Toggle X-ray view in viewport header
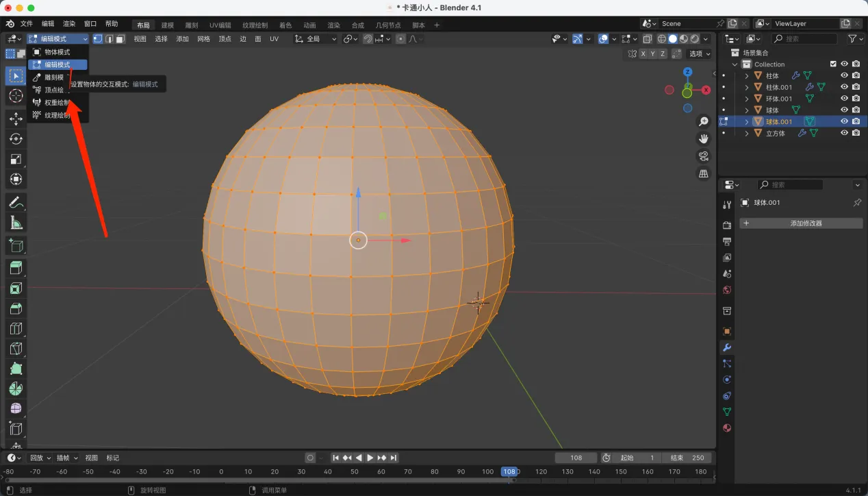This screenshot has width=868, height=496. point(648,39)
